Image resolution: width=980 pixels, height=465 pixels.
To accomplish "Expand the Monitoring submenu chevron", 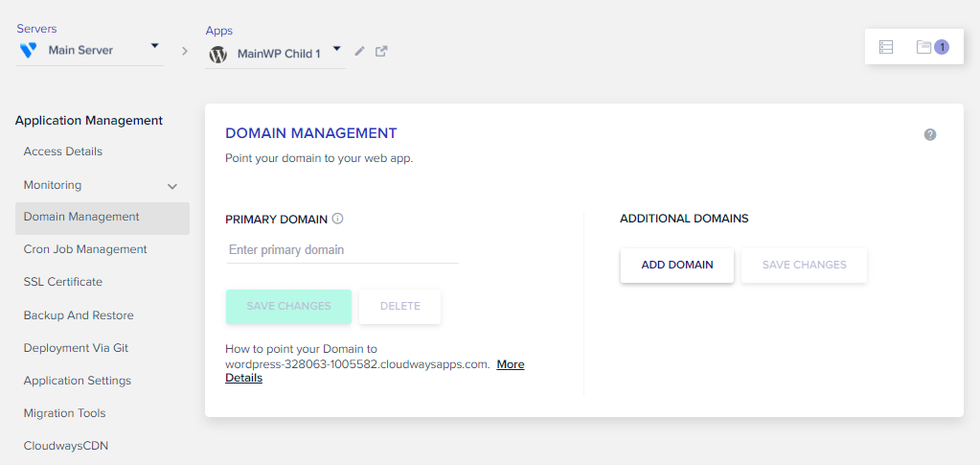I will coord(172,186).
